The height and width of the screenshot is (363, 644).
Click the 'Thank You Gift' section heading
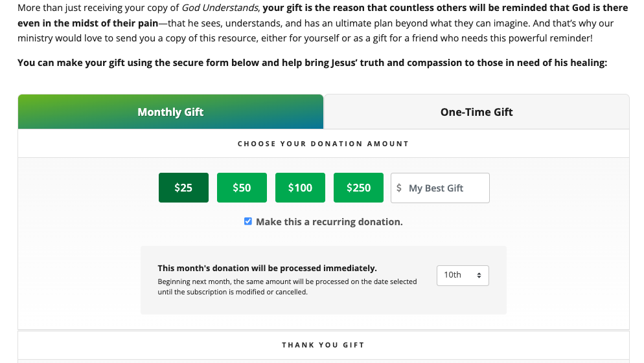coord(323,345)
